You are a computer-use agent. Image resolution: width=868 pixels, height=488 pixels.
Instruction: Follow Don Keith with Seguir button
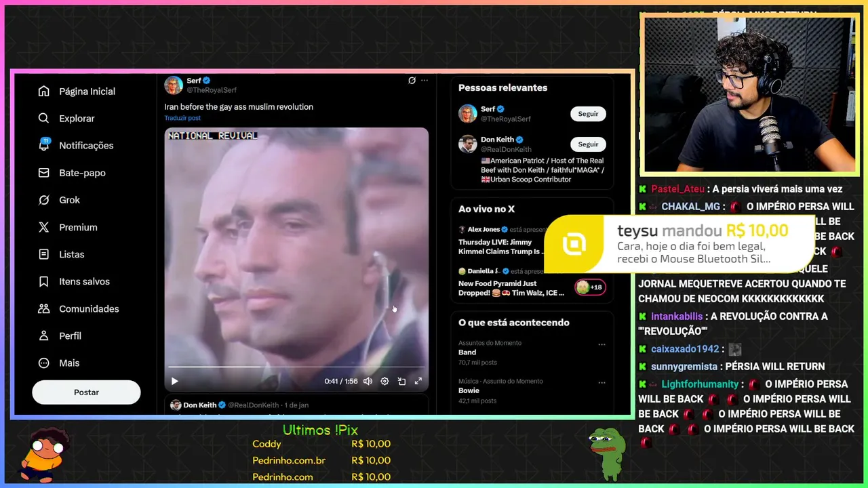pos(588,144)
